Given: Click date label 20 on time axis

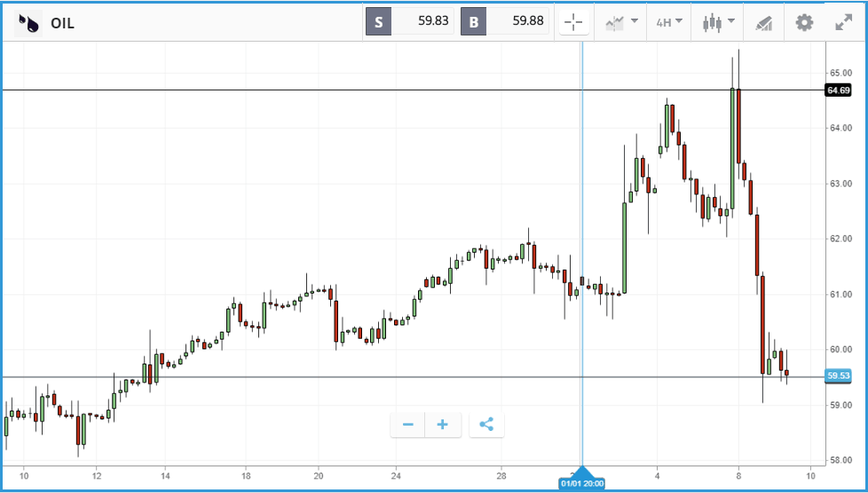Looking at the screenshot, I should (319, 475).
